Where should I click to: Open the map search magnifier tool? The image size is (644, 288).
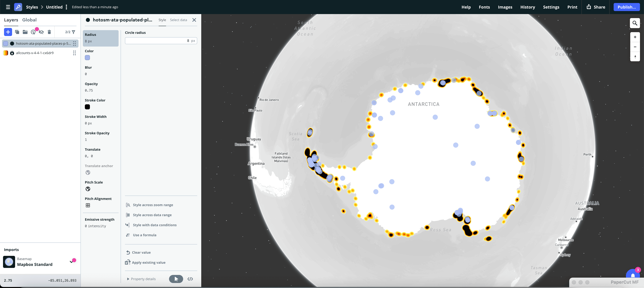(x=635, y=23)
